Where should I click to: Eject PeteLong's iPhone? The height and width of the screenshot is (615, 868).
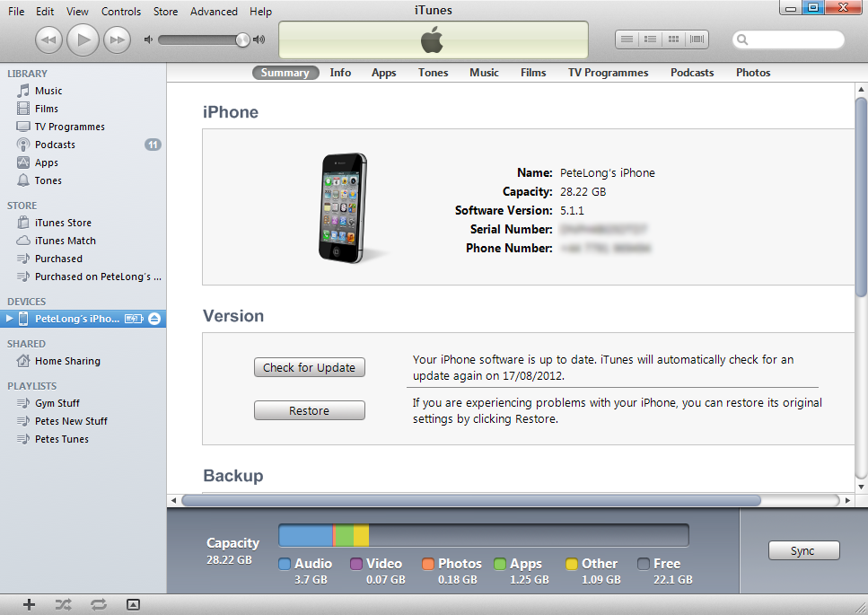(154, 319)
